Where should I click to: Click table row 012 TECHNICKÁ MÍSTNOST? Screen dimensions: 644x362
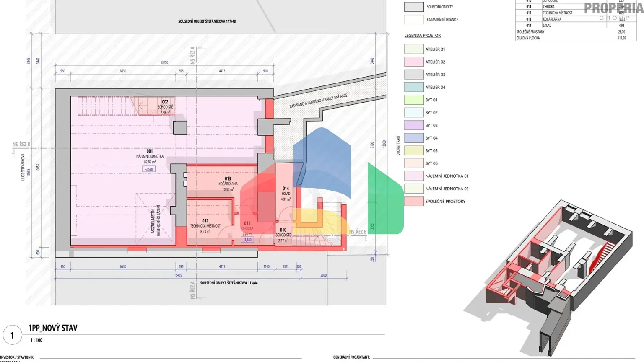point(558,13)
